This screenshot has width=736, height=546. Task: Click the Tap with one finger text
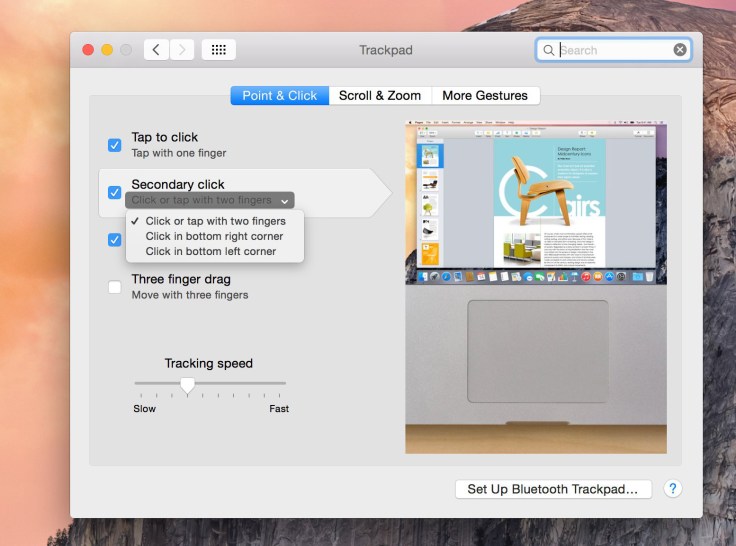(179, 153)
